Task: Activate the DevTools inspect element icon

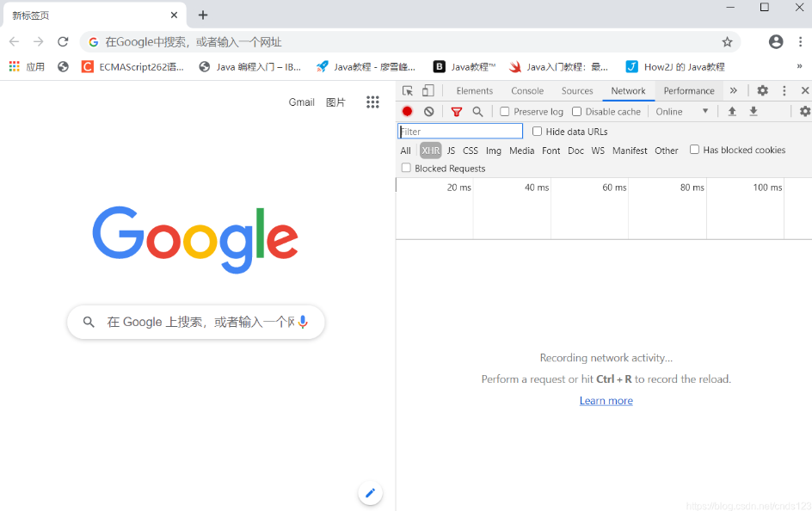Action: (408, 90)
